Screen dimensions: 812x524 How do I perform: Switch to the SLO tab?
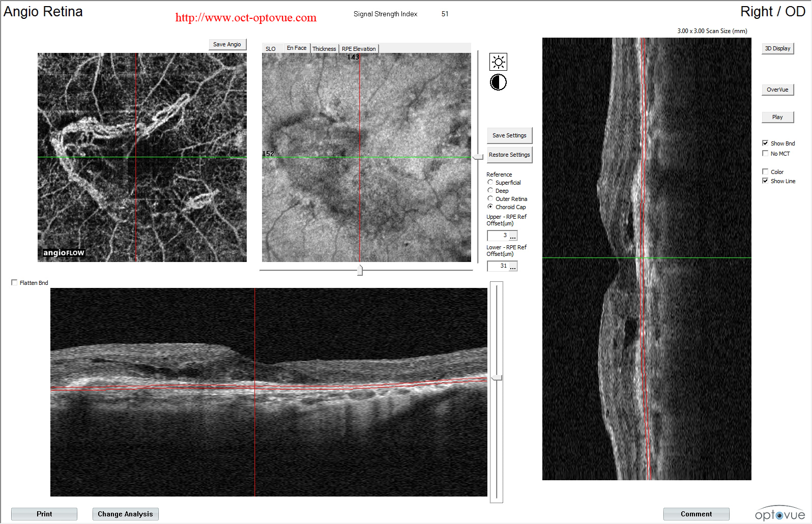point(271,49)
